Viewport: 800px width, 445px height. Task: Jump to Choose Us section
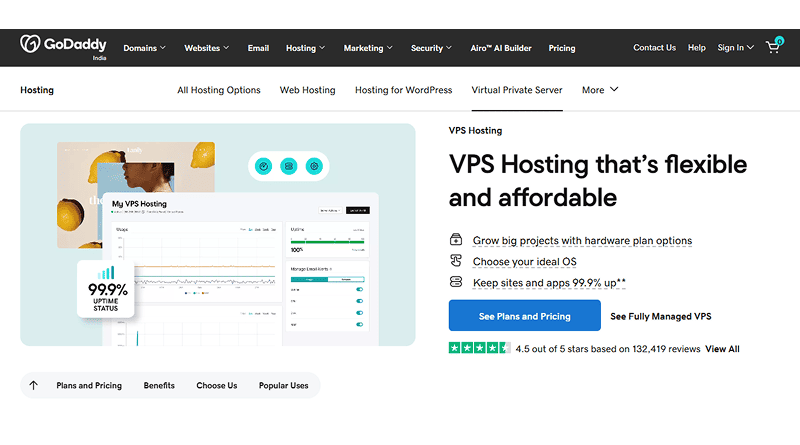(217, 385)
